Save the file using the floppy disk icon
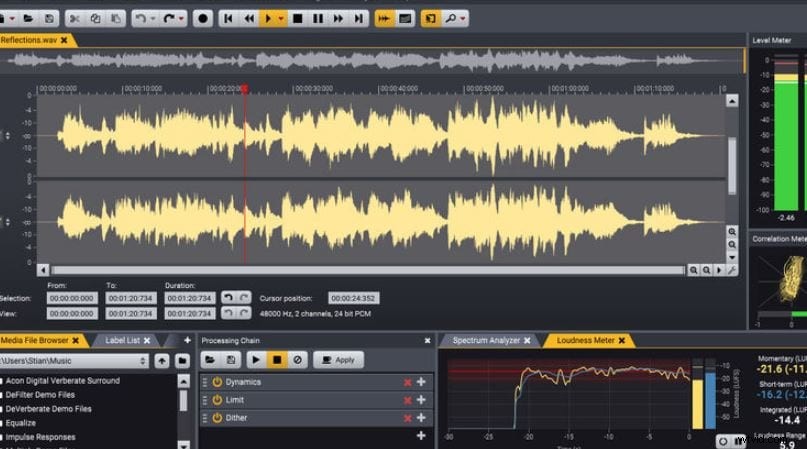Image resolution: width=807 pixels, height=449 pixels. (x=49, y=19)
